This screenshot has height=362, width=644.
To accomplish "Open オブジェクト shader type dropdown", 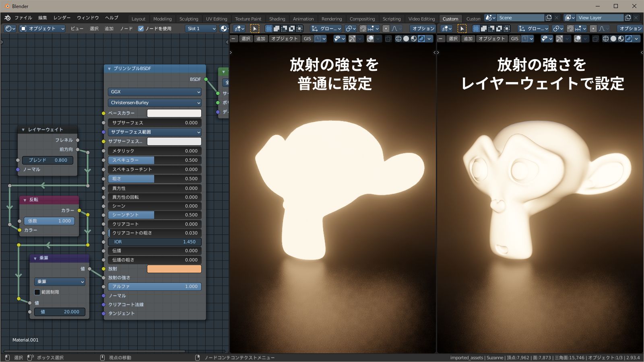I will (x=42, y=29).
